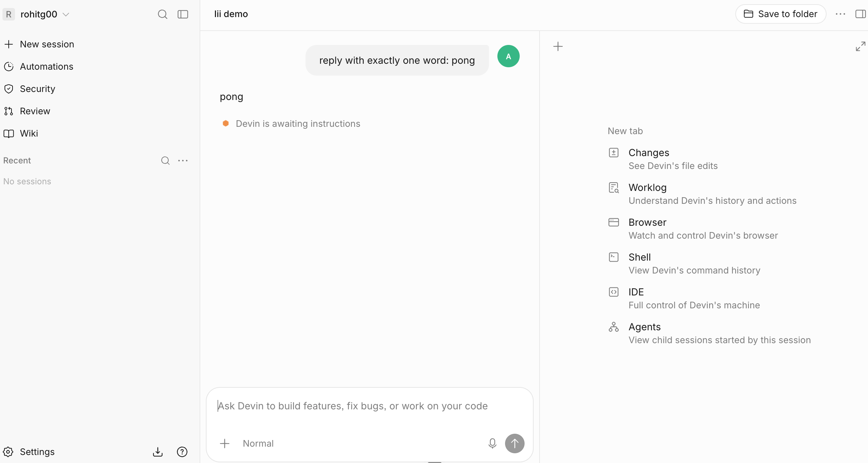Collapse the left sidebar panel
The image size is (868, 463).
pos(183,14)
